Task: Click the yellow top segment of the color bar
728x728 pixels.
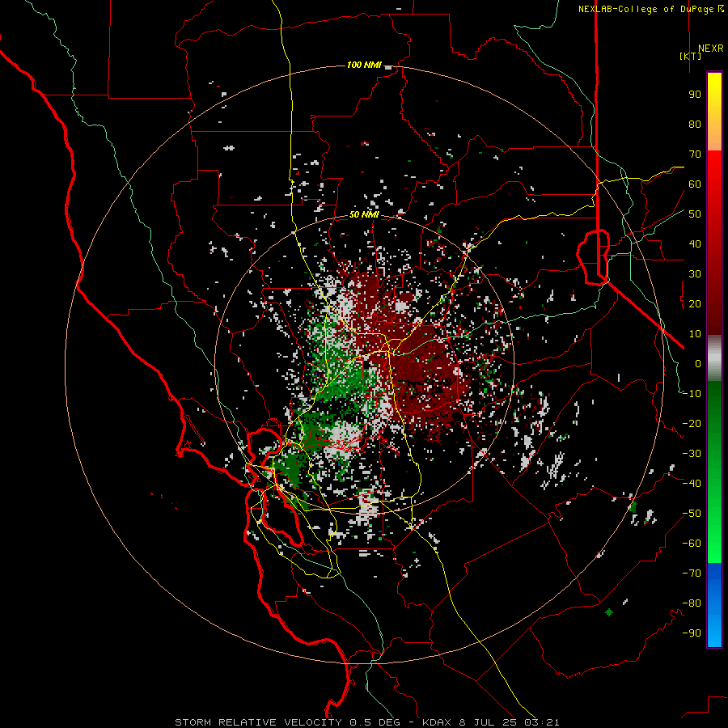Action: coord(714,112)
